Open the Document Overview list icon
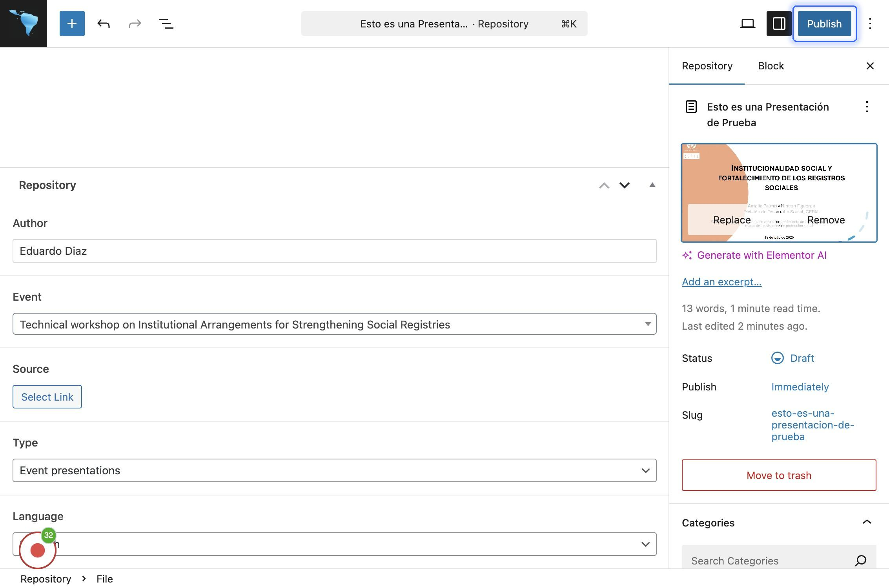The width and height of the screenshot is (889, 588). pyautogui.click(x=166, y=24)
